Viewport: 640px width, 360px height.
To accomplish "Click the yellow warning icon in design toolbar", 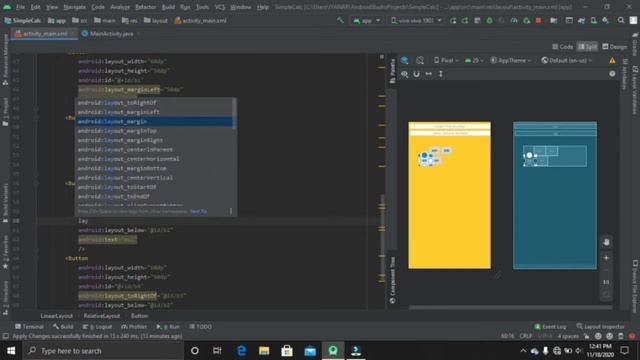I will [612, 60].
